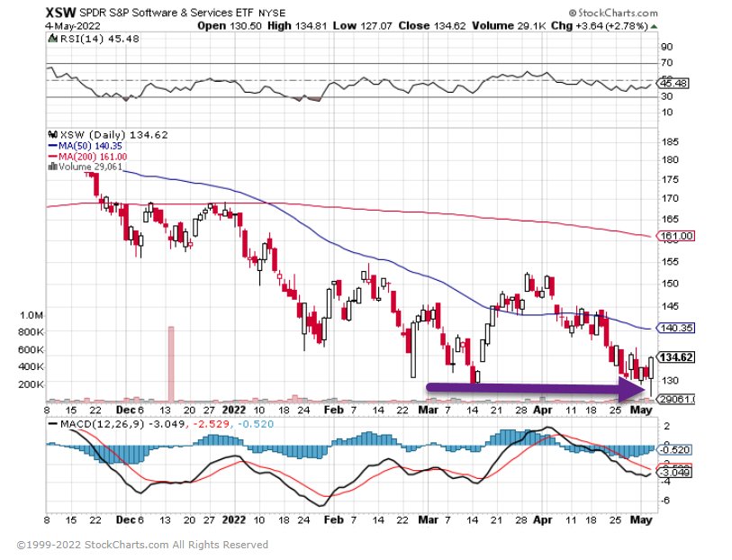Select the Low 127.07 value
This screenshot has width=732, height=560.
click(362, 26)
